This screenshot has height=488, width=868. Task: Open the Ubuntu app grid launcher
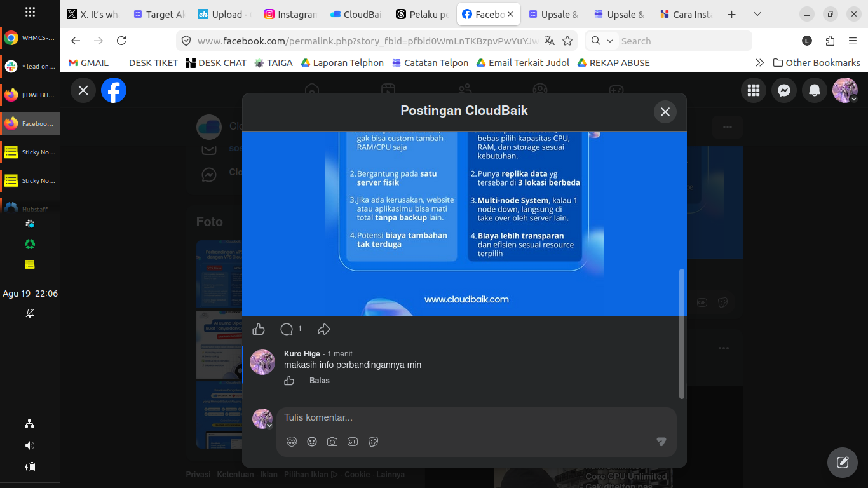tap(30, 12)
